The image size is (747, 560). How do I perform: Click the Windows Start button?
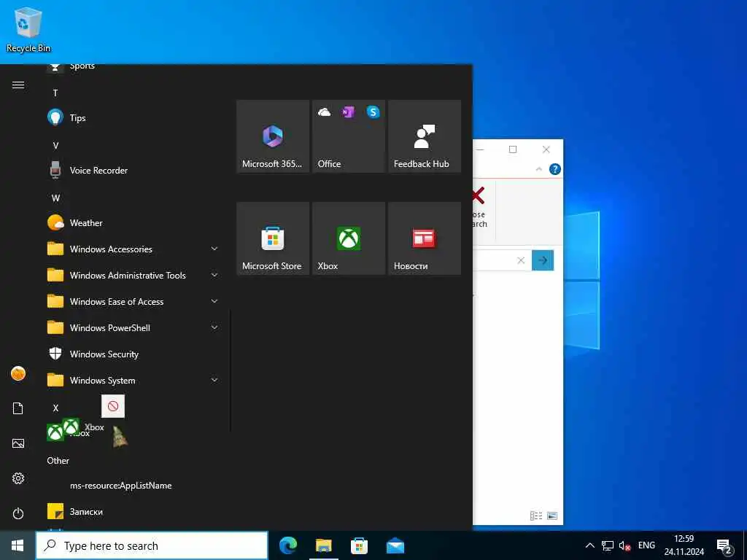[x=18, y=545]
